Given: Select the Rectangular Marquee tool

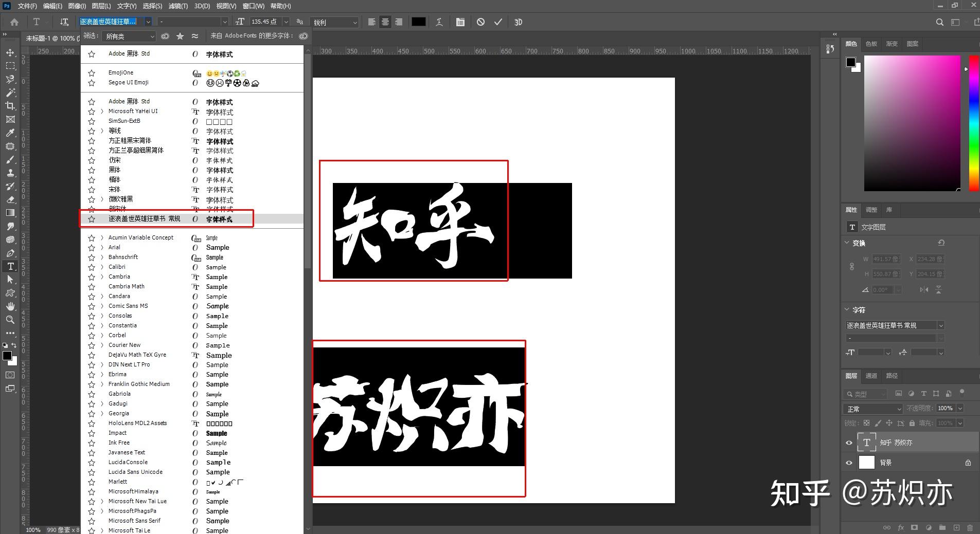Looking at the screenshot, I should coord(10,66).
